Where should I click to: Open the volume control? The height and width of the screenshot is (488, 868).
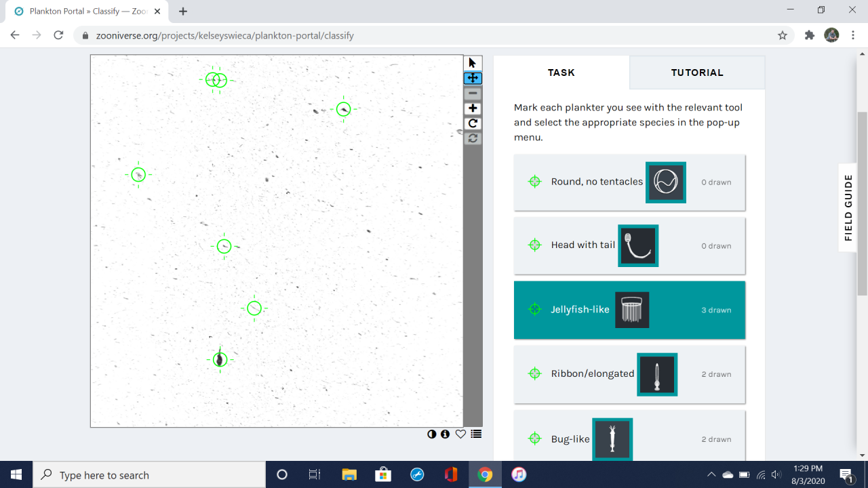coord(776,474)
